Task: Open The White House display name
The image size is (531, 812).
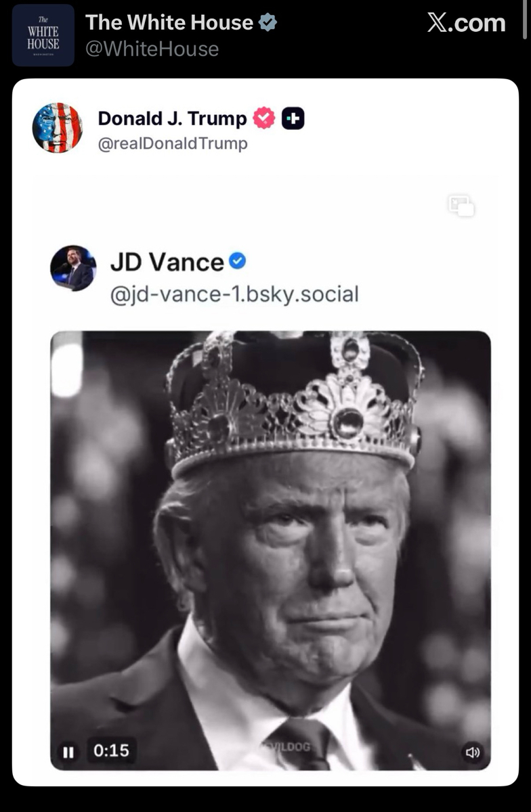Action: click(169, 23)
